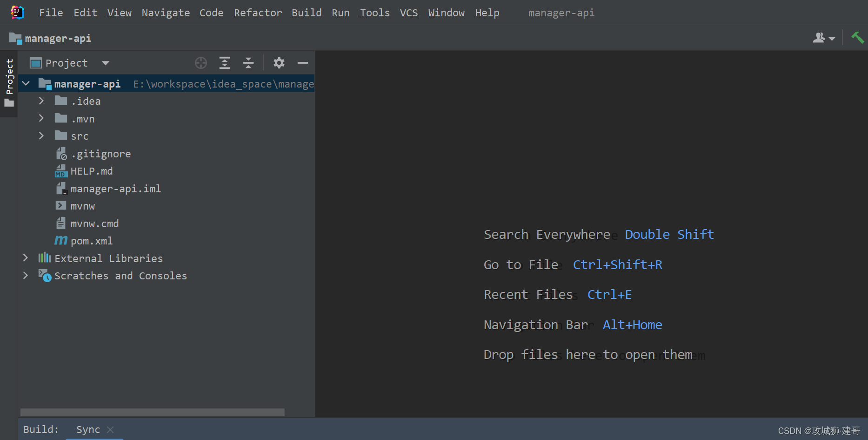
Task: Open the user account icon dropdown
Action: point(824,38)
